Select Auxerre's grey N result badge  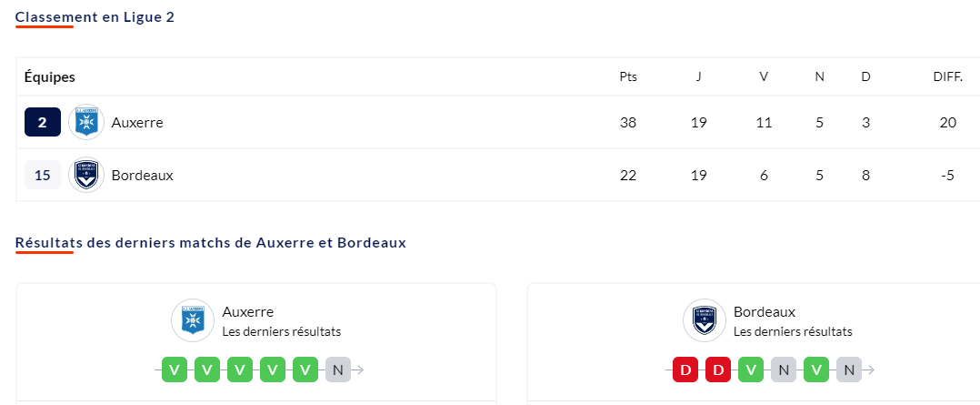[x=338, y=370]
